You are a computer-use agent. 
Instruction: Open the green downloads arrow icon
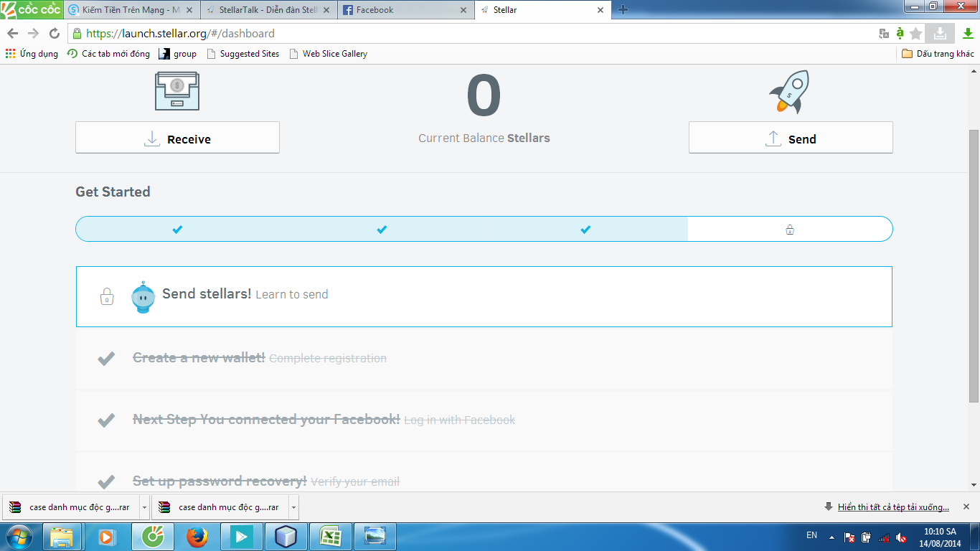[968, 33]
